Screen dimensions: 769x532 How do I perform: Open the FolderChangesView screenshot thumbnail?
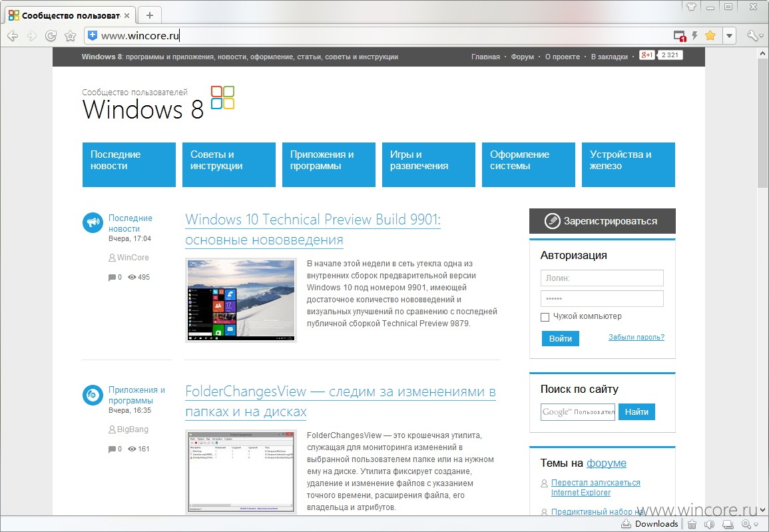coord(241,471)
